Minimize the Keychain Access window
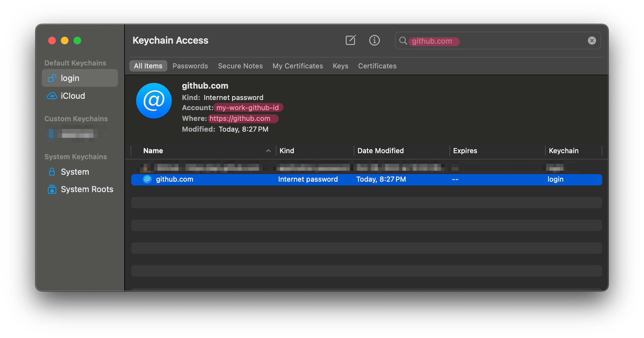 [x=65, y=41]
